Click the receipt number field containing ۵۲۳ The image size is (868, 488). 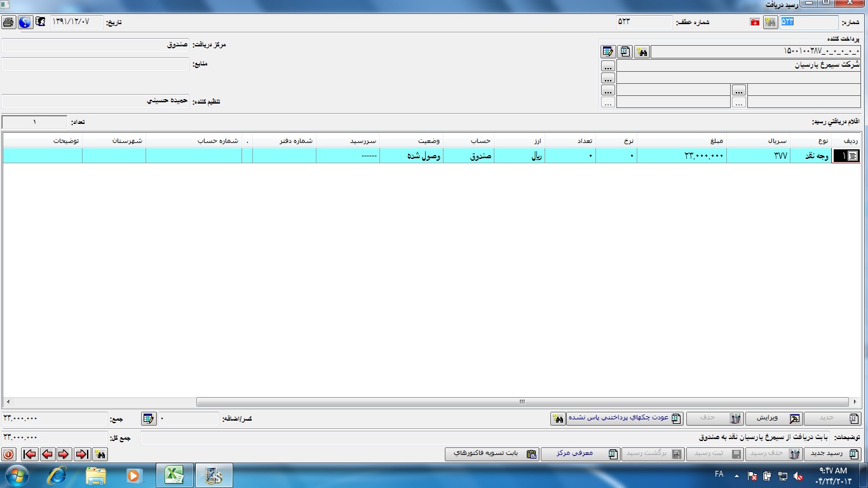click(x=809, y=22)
